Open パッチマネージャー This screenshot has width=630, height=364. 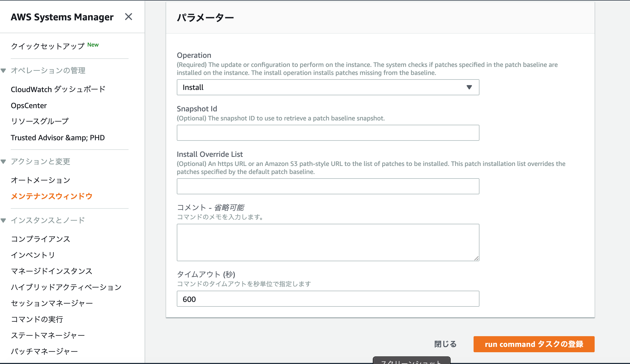tap(44, 351)
